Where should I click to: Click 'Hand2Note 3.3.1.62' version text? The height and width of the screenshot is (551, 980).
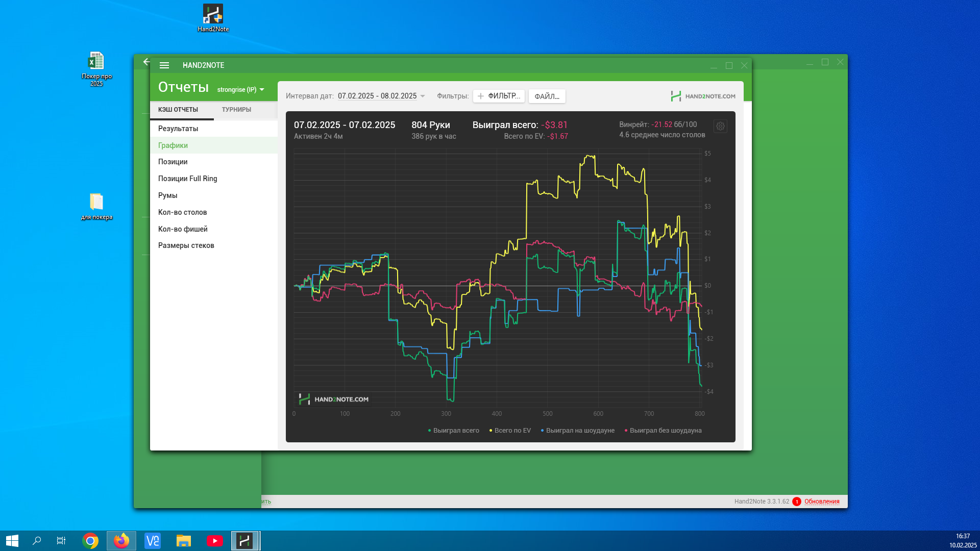point(762,502)
